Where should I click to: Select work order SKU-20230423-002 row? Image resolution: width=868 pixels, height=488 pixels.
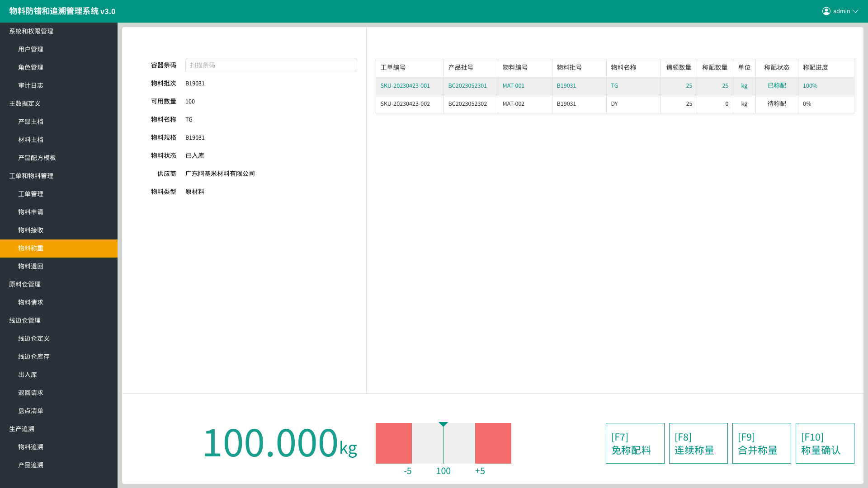pos(615,104)
